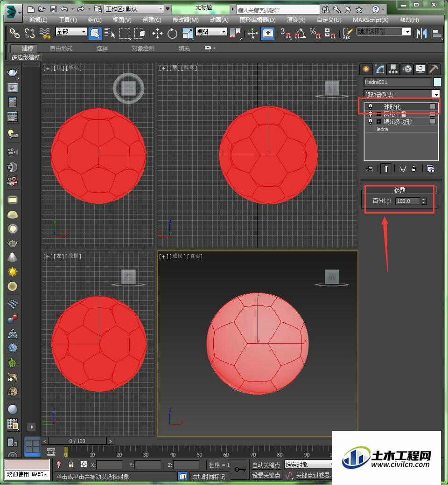
Task: Click the New Scene icon
Action: click(x=30, y=9)
